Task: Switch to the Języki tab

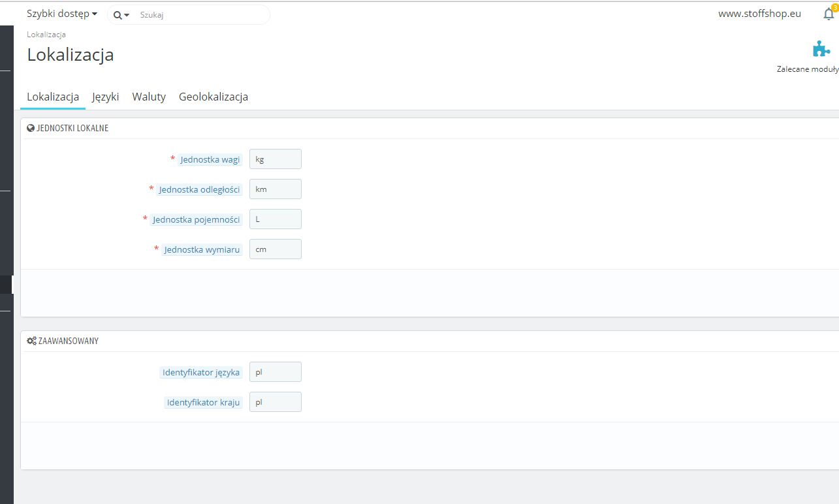Action: point(106,97)
